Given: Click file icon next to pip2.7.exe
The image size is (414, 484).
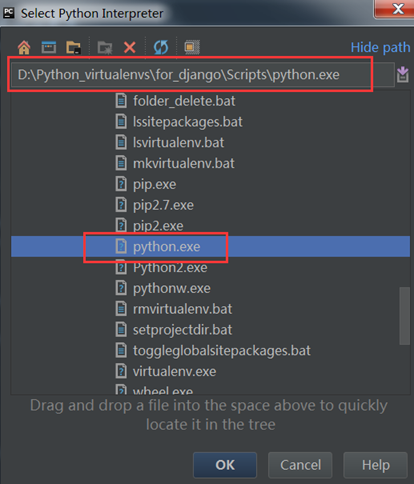Looking at the screenshot, I should pyautogui.click(x=121, y=205).
